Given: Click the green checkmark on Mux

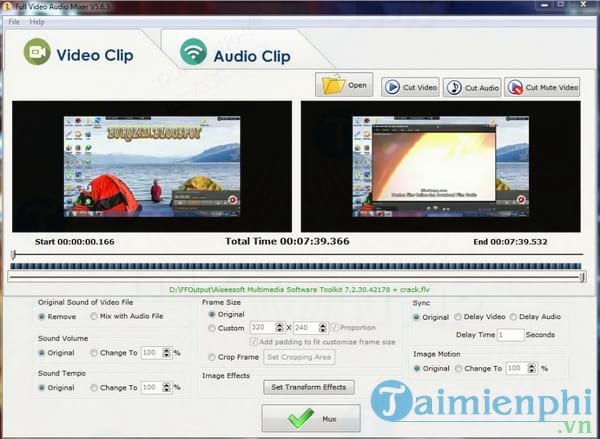Looking at the screenshot, I should click(301, 418).
